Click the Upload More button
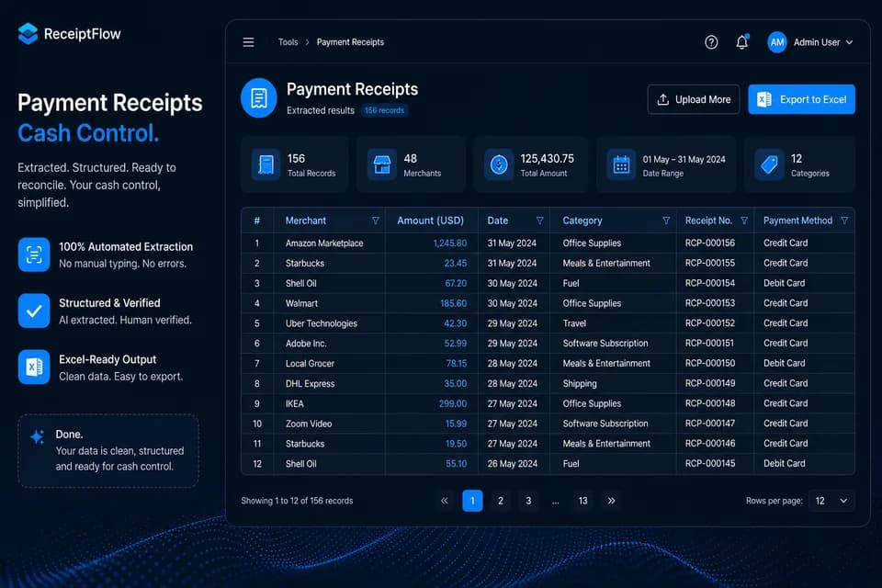Image resolution: width=882 pixels, height=588 pixels. click(694, 99)
